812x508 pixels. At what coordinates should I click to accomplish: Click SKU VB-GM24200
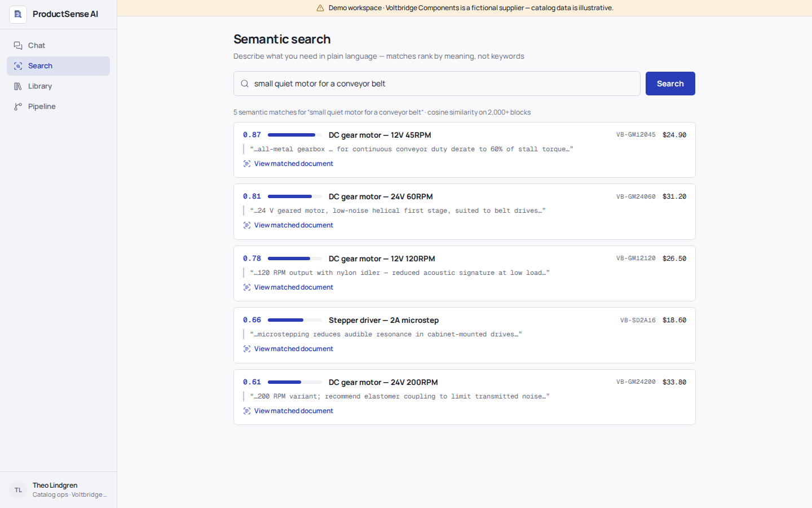[636, 382]
